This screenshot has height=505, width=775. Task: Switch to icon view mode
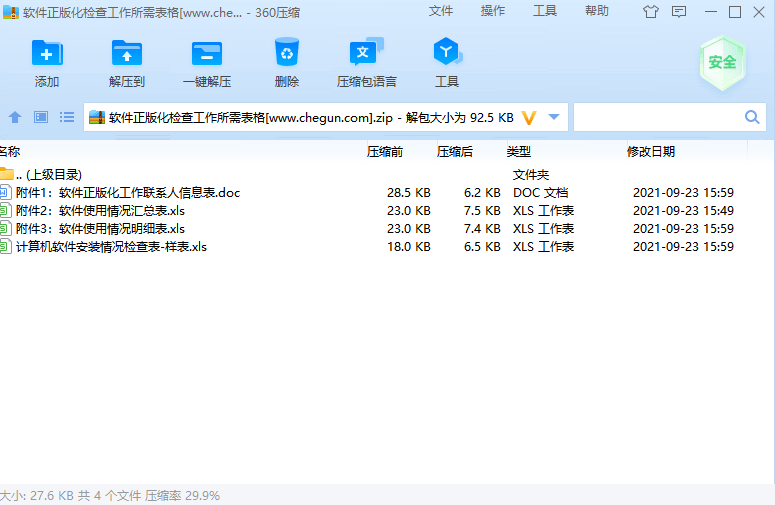(x=41, y=117)
